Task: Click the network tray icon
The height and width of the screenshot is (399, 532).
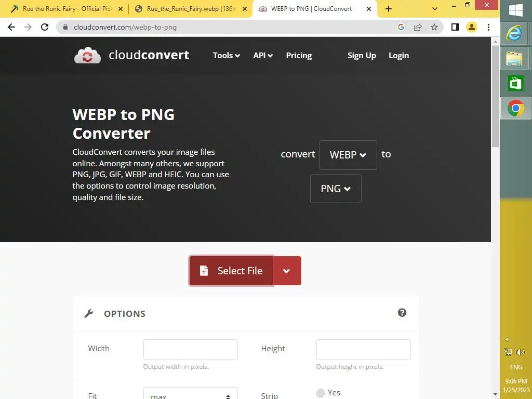Action: (508, 352)
